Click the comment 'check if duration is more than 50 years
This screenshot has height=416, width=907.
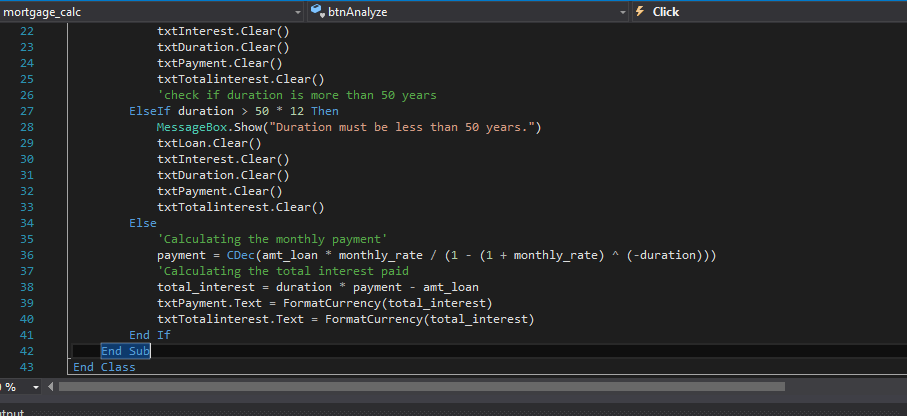pos(297,95)
